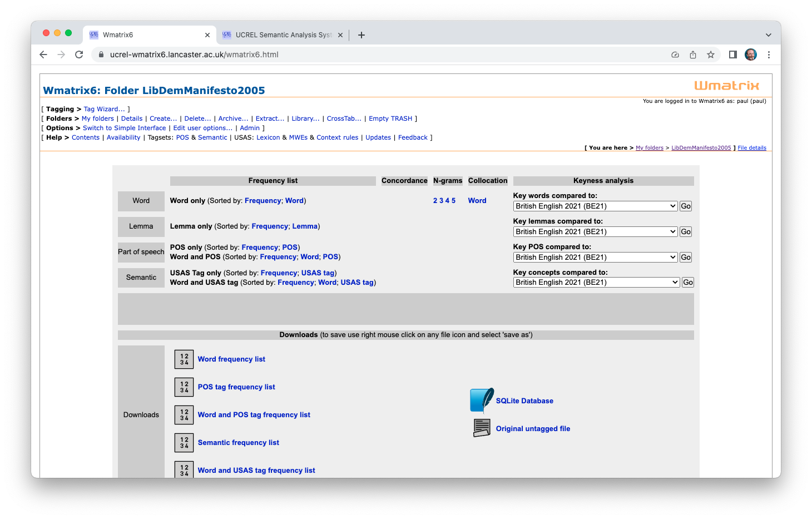Open the Collocation Word link
812x519 pixels.
(477, 201)
